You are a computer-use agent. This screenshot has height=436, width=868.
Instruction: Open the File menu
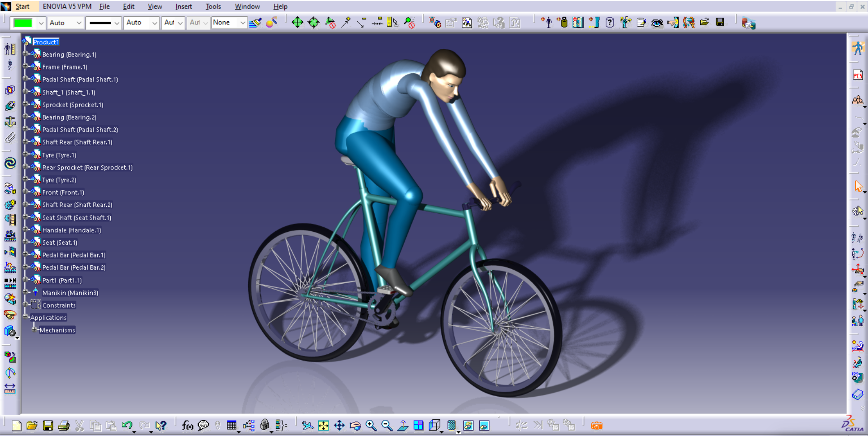(x=104, y=6)
